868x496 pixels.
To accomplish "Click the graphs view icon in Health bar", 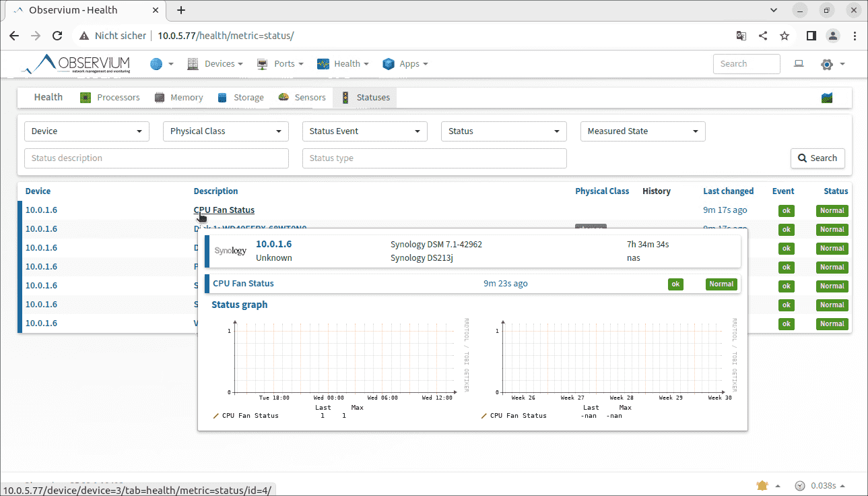I will [827, 98].
